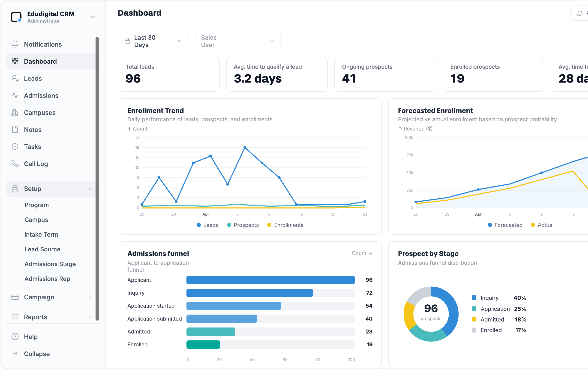This screenshot has height=369, width=588.
Task: Click the Total leads card
Action: [168, 74]
